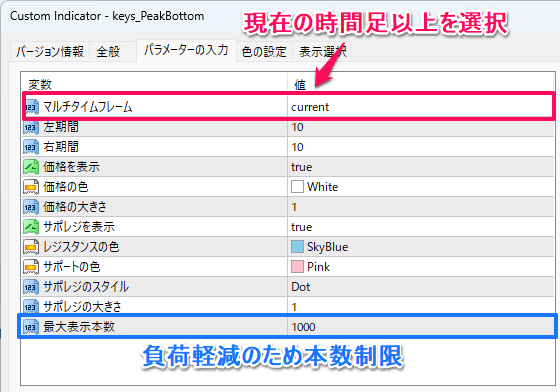Click the Pink color name text
Screen dimensions: 560x392
(x=318, y=267)
